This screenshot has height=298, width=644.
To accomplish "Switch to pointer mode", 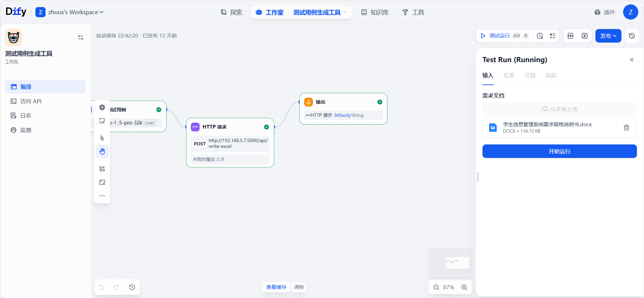I will (102, 138).
